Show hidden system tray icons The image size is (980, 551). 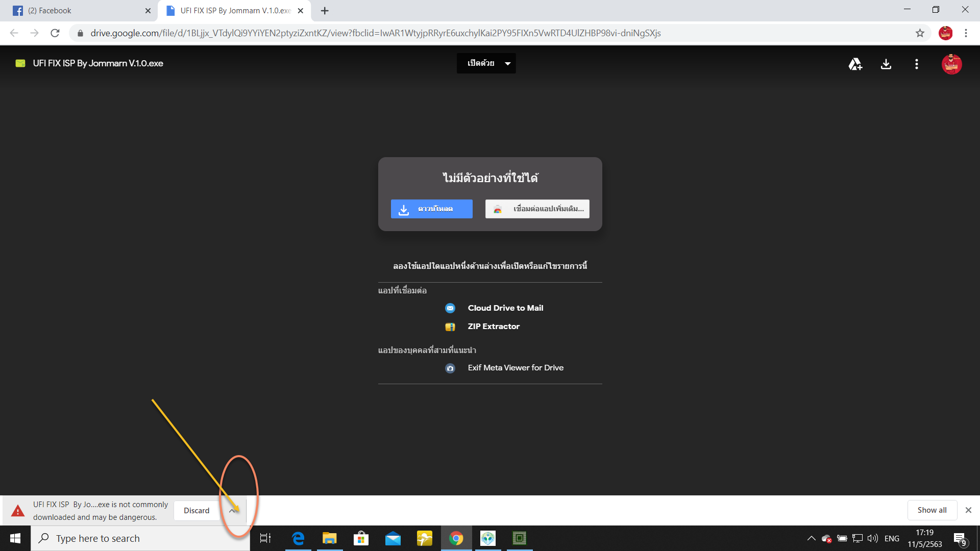pos(811,538)
